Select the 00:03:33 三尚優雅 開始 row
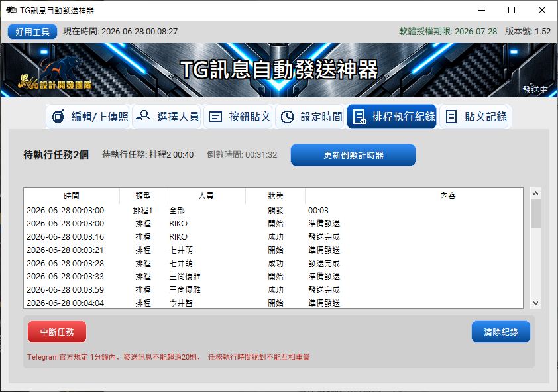This screenshot has width=558, height=392. tap(273, 276)
